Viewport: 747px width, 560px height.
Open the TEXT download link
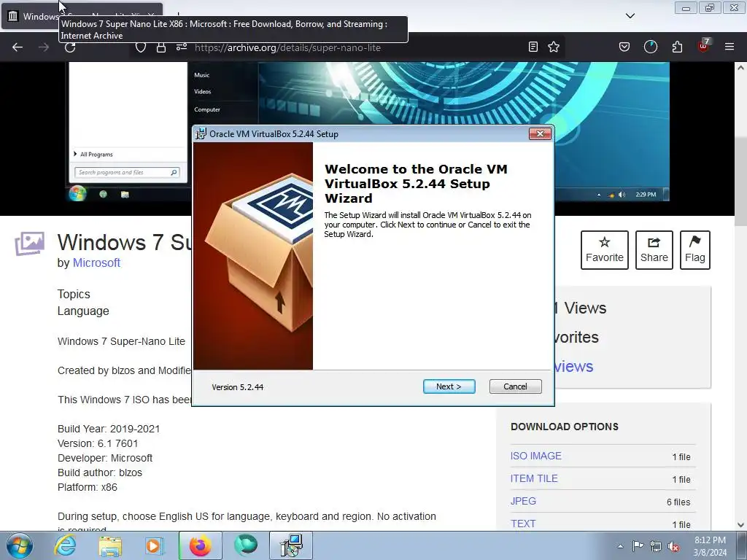[x=523, y=524]
